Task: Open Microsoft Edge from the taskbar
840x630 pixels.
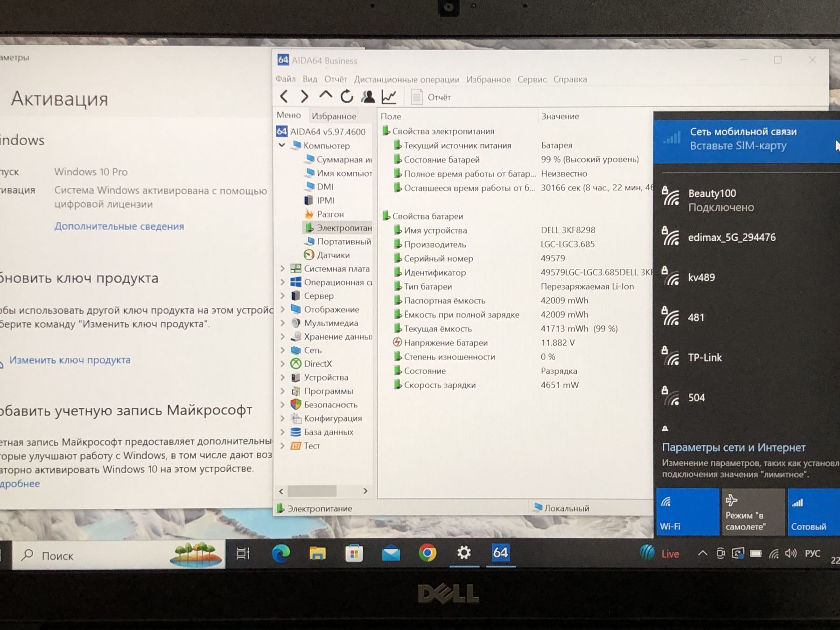Action: [x=281, y=553]
